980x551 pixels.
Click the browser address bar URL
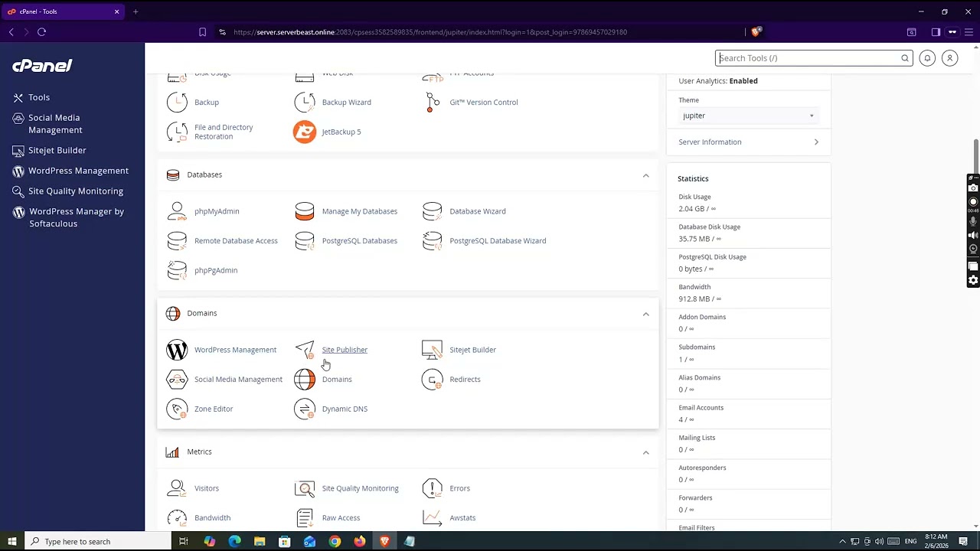tap(430, 32)
